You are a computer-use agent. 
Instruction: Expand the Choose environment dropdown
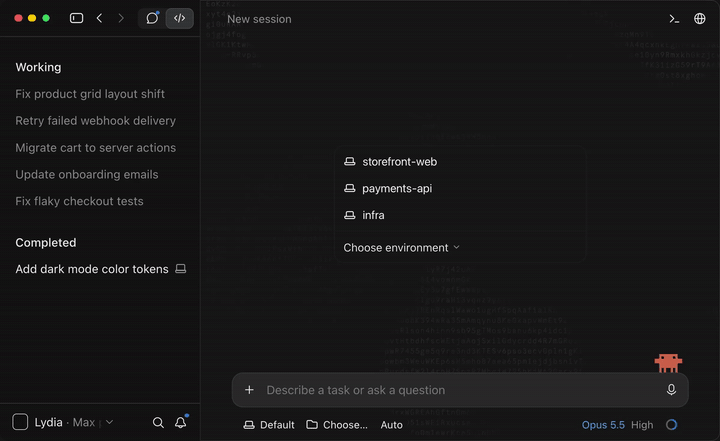tap(401, 248)
